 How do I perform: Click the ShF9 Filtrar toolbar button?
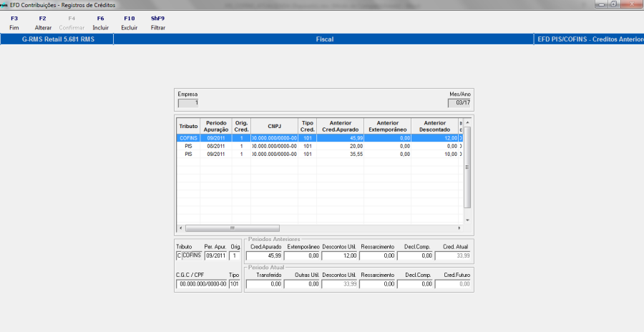[157, 23]
